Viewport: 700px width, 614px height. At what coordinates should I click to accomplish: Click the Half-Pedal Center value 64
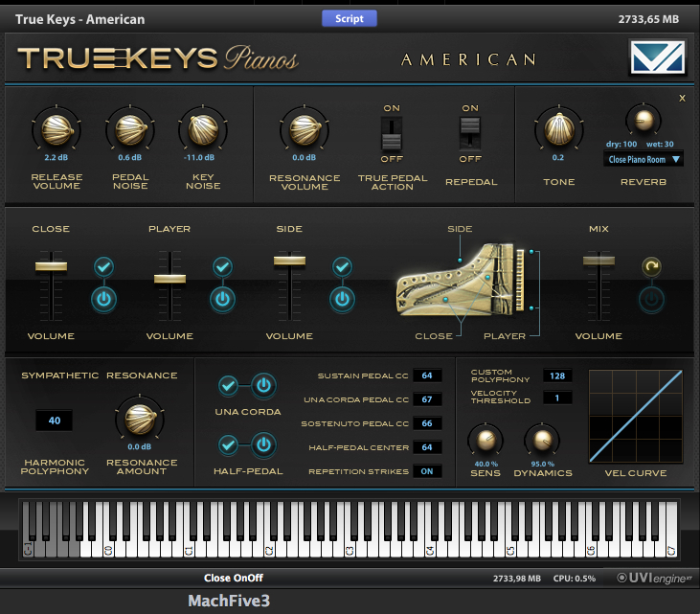pos(427,447)
